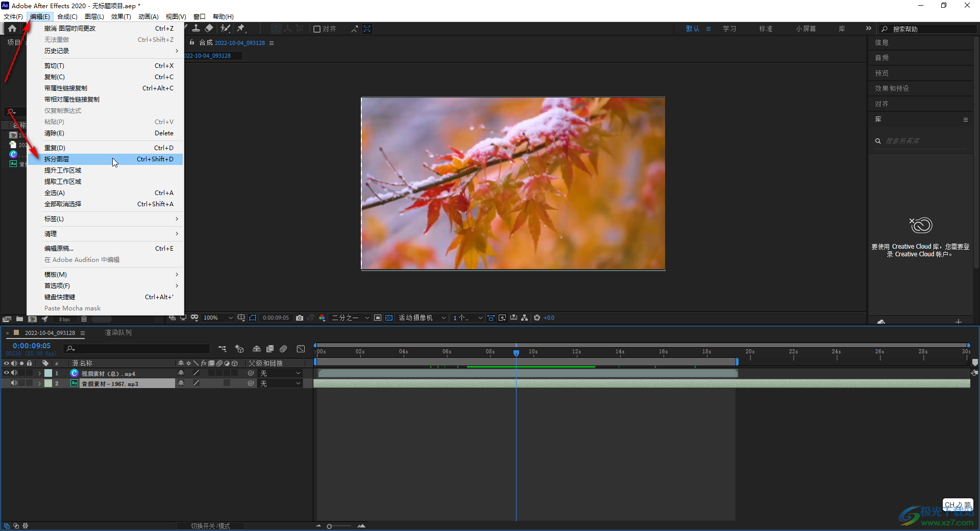980x531 pixels.
Task: Click the pixel aspect ratio correction icon
Action: 491,318
